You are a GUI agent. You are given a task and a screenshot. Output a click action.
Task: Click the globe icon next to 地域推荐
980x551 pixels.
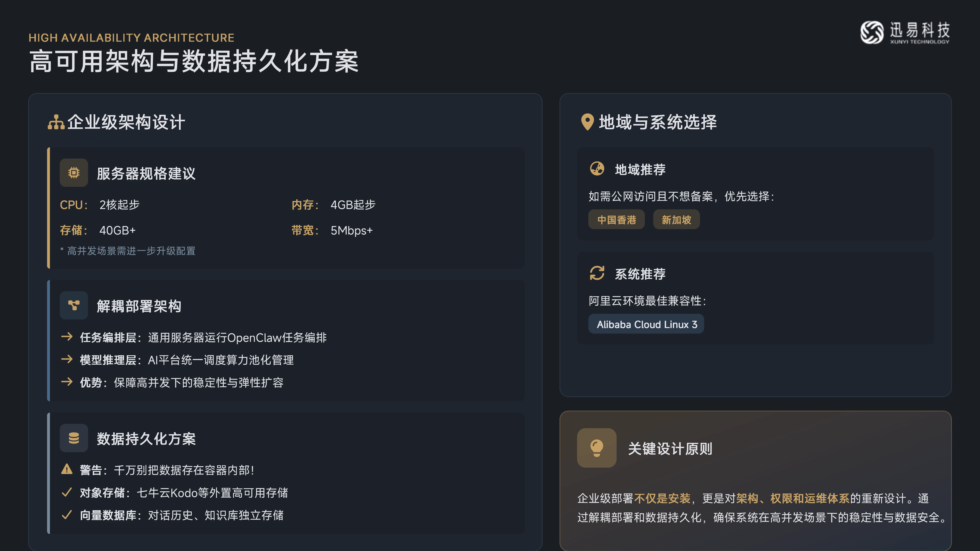click(597, 169)
